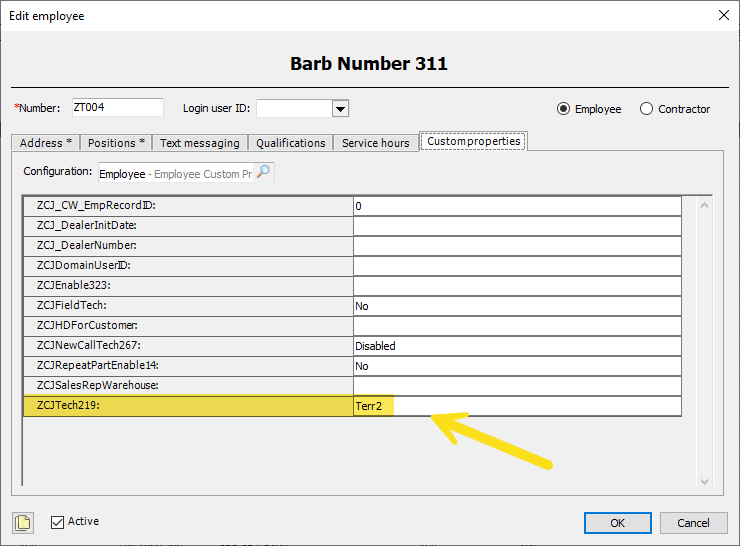This screenshot has height=546, width=740.
Task: Open the Text messaging tab
Action: click(x=200, y=143)
